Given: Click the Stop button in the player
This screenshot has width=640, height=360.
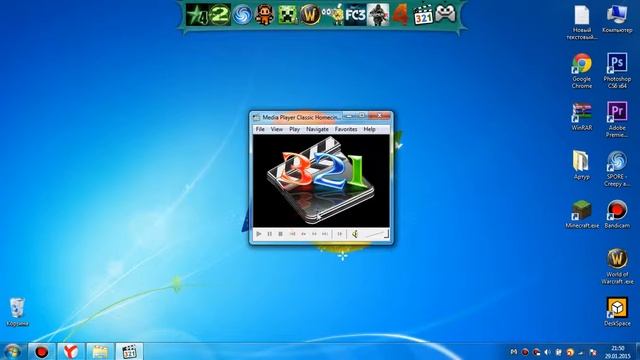Looking at the screenshot, I should point(280,234).
